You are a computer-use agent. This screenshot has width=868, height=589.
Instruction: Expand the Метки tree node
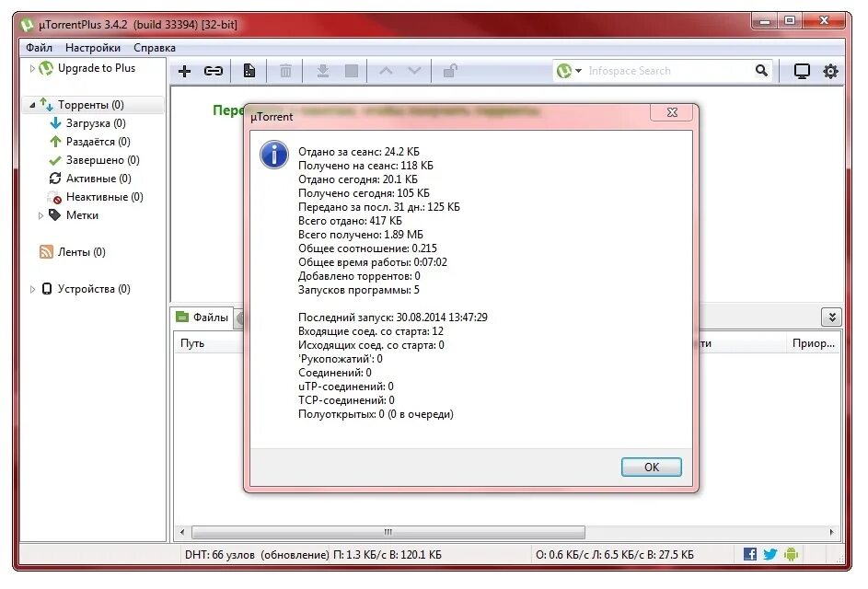(x=41, y=215)
